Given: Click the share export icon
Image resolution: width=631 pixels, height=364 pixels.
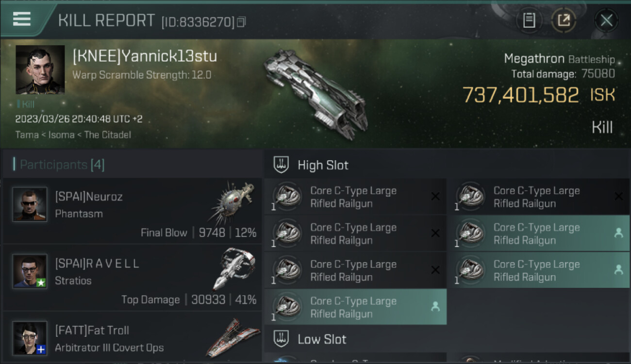Looking at the screenshot, I should 564,20.
